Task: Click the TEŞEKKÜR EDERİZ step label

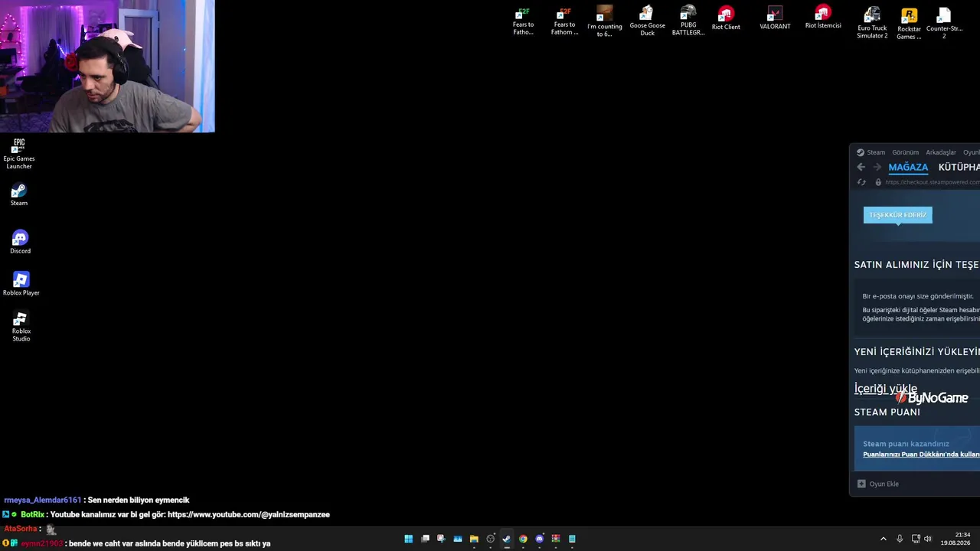Action: (897, 215)
